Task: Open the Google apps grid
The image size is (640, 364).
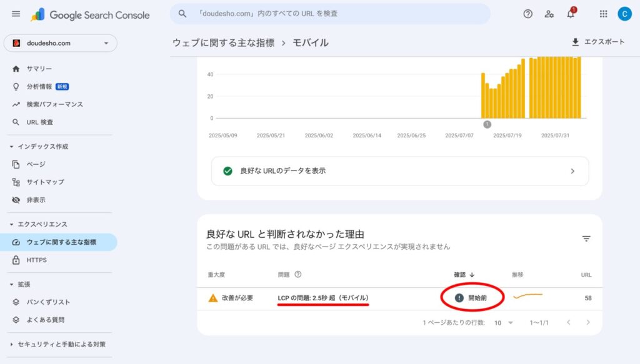Action: 603,14
